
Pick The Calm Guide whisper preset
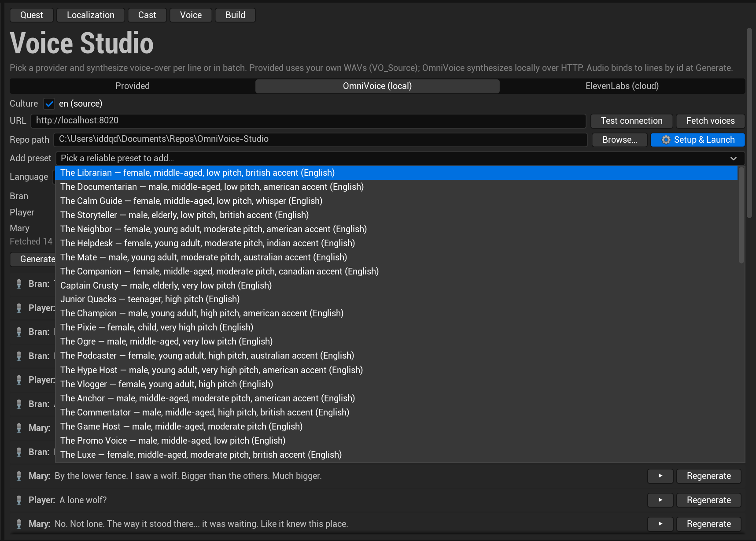(x=396, y=201)
